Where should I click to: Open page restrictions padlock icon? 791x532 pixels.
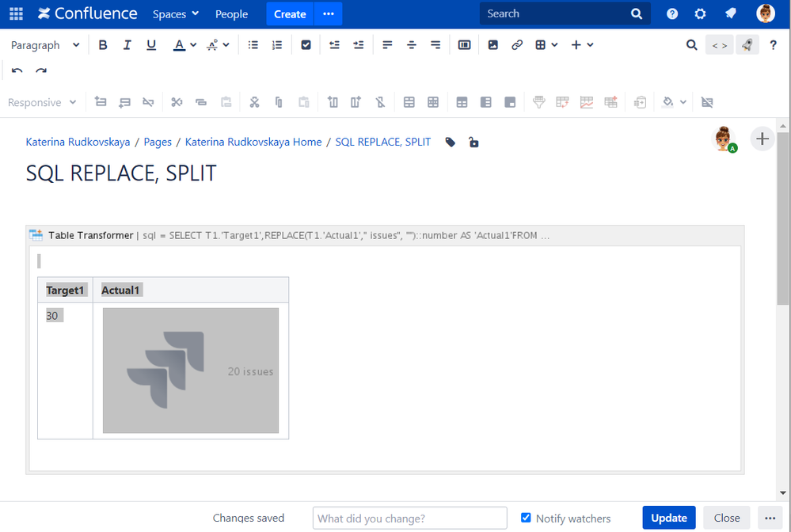pyautogui.click(x=473, y=142)
